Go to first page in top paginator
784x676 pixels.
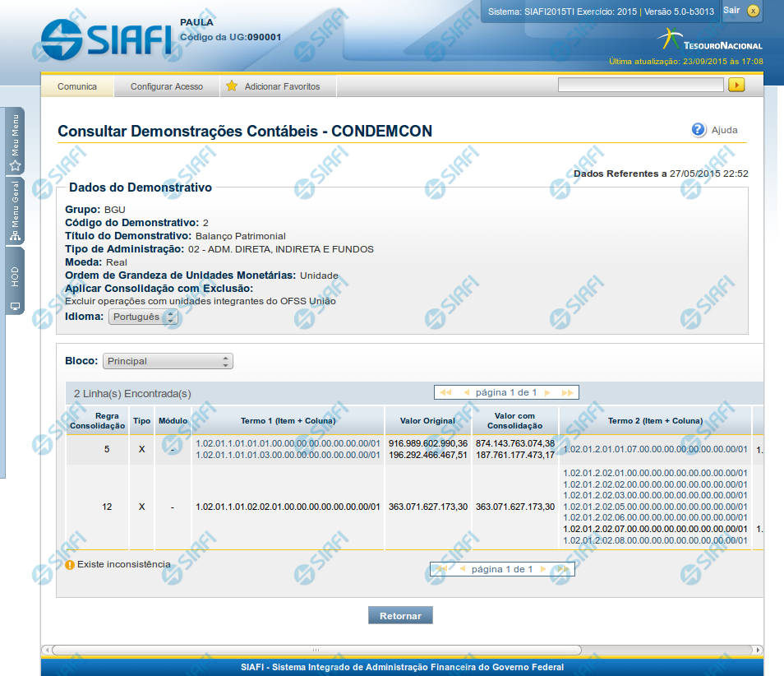click(x=445, y=392)
